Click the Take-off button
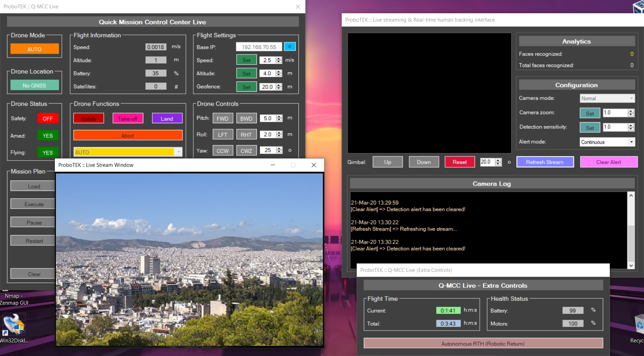Viewport: 644px width, 356px height. (x=128, y=119)
